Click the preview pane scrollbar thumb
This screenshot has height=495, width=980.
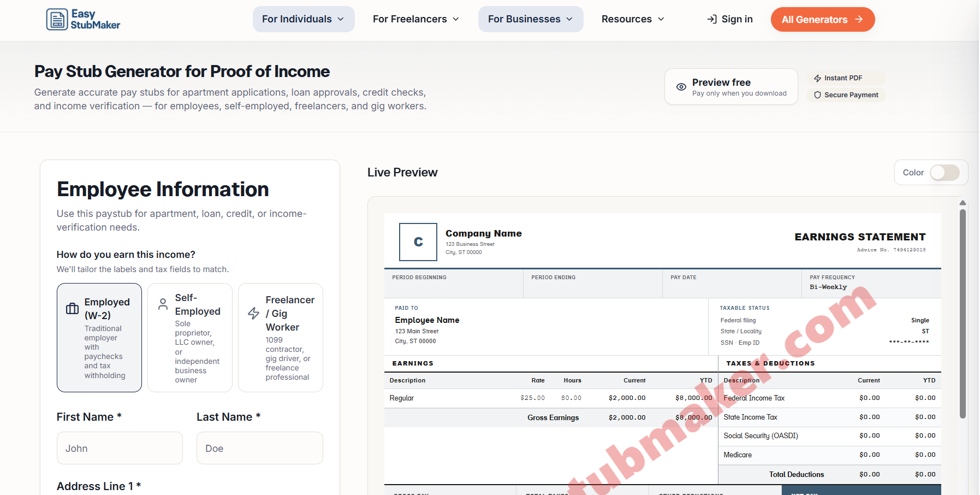pos(963,314)
